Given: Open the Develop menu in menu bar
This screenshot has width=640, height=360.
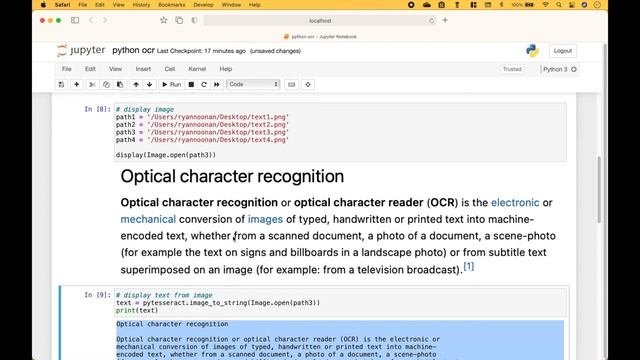Looking at the screenshot, I should tap(203, 5).
